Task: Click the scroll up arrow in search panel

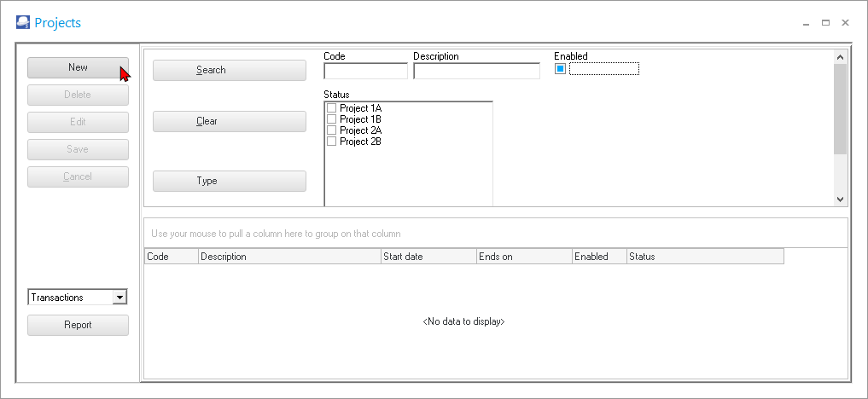Action: click(840, 57)
